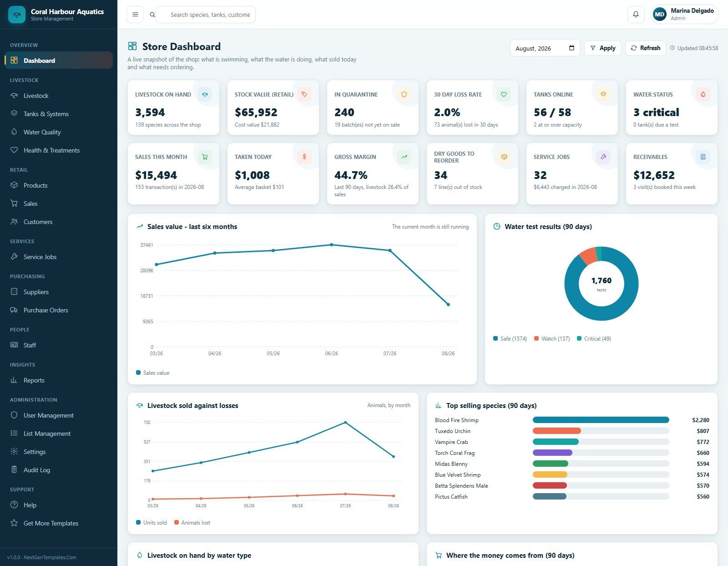Click the In Quarantine shield icon
This screenshot has height=566, width=728.
[404, 94]
